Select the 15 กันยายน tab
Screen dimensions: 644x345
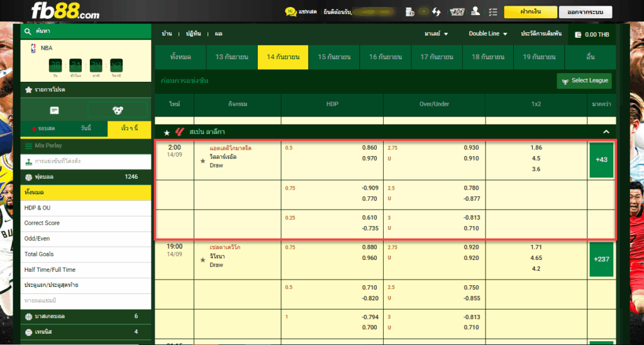click(x=334, y=57)
